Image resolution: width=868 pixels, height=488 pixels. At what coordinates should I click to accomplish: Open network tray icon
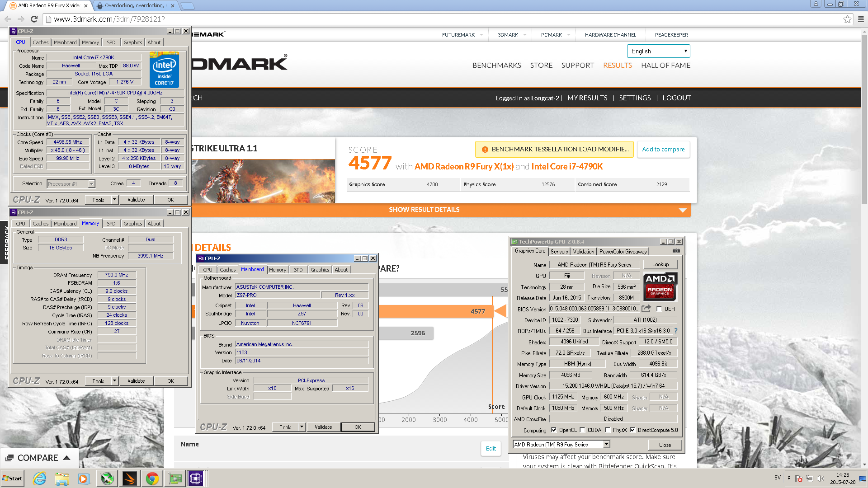(810, 479)
